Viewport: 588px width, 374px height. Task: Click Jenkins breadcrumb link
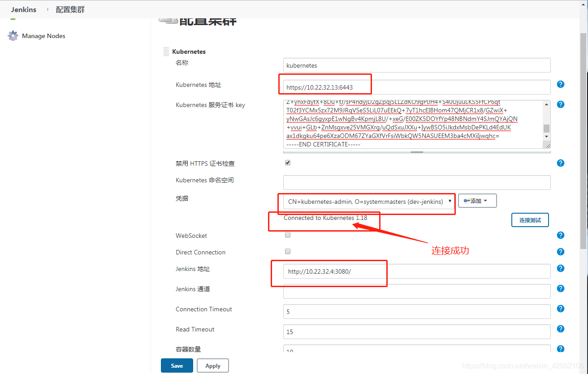tap(24, 9)
